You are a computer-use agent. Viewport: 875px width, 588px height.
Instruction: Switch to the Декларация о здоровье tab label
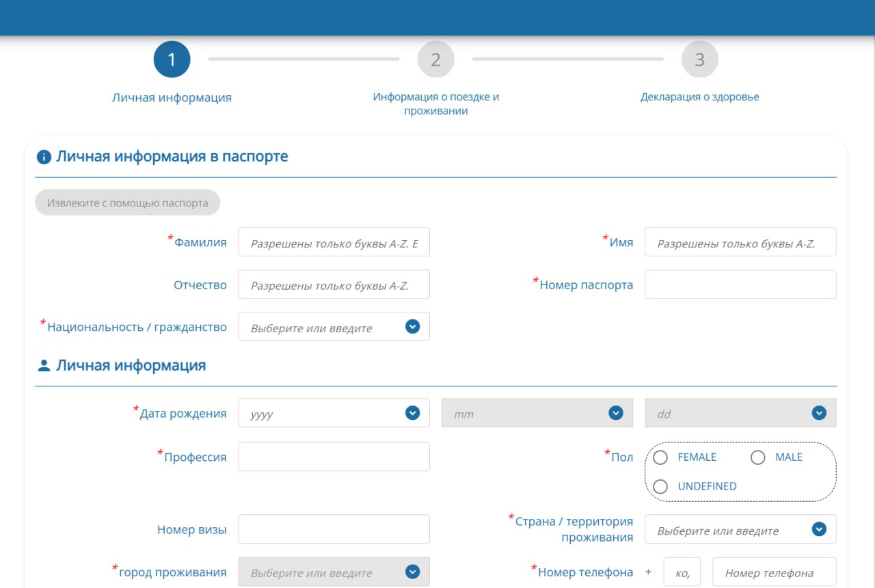click(699, 96)
